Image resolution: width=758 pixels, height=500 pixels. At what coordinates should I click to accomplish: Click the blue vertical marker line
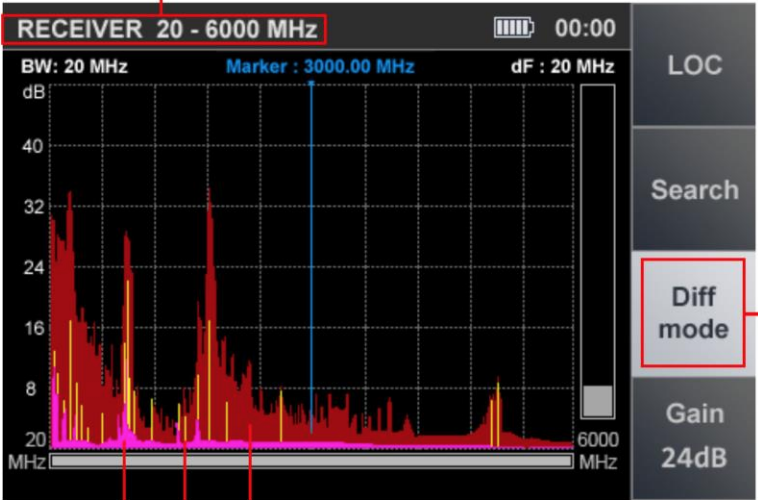click(311, 250)
